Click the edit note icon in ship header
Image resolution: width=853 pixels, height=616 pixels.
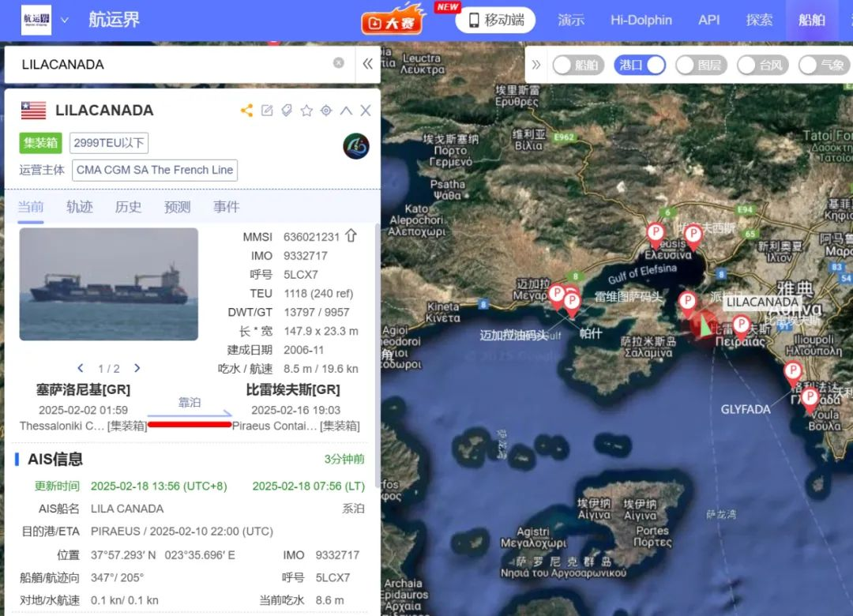(267, 111)
